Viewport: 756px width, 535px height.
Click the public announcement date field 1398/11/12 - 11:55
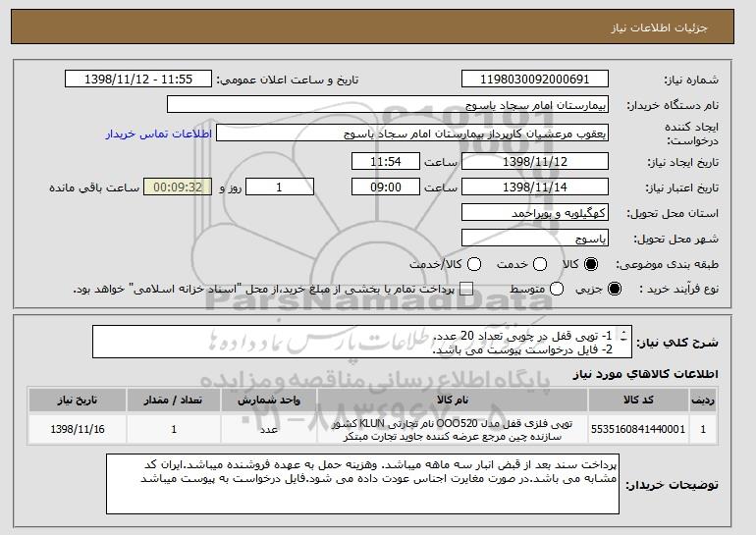pos(138,80)
